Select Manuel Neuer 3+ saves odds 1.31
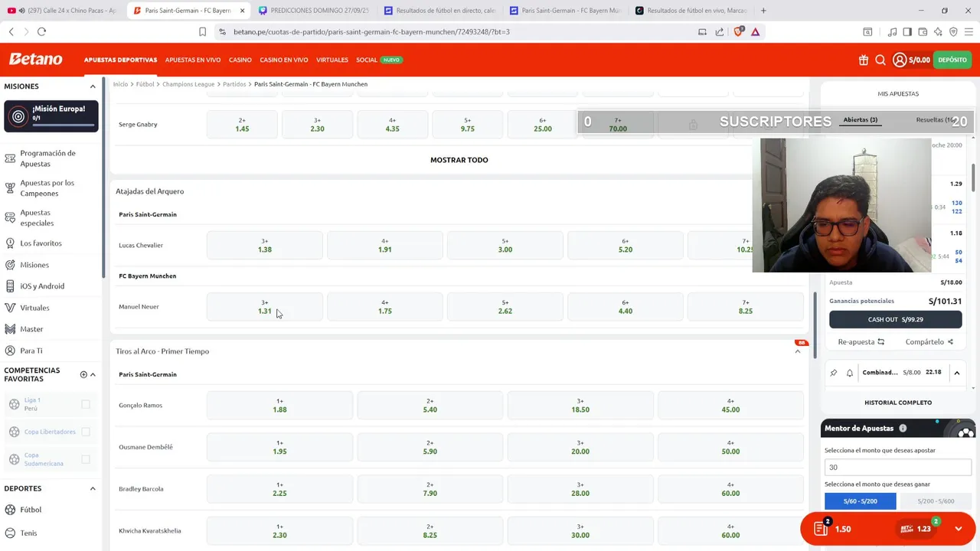980x551 pixels. (x=265, y=307)
